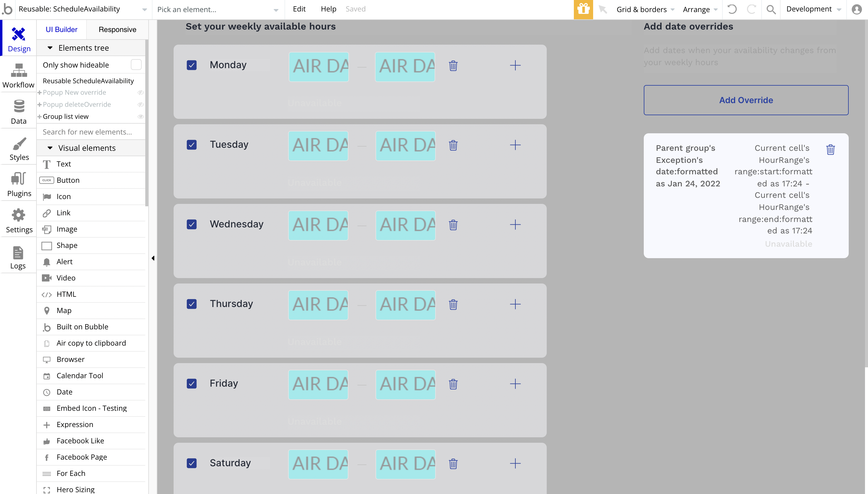Image resolution: width=868 pixels, height=494 pixels.
Task: Go to the Styles section
Action: pos(19,149)
